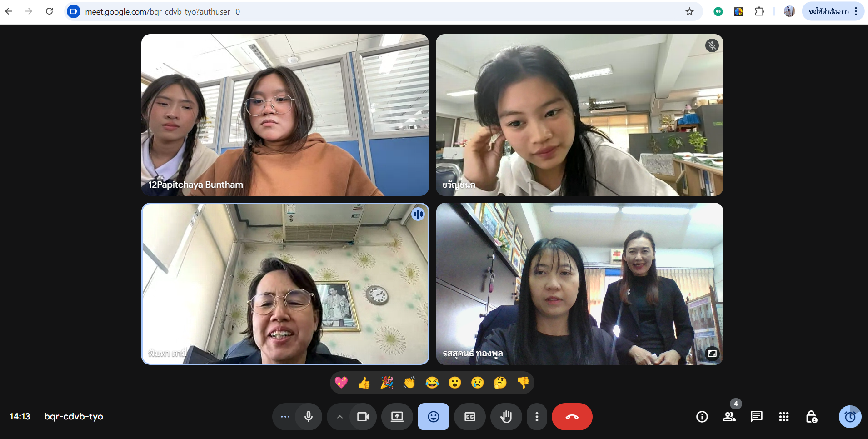The height and width of the screenshot is (439, 868).
Task: Click the site info camera icon in address bar
Action: click(x=74, y=11)
